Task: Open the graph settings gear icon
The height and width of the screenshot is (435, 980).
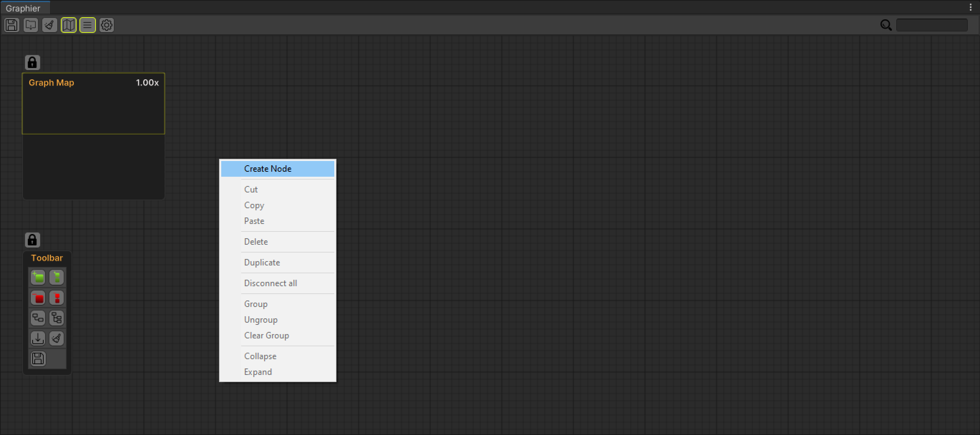Action: [x=107, y=25]
